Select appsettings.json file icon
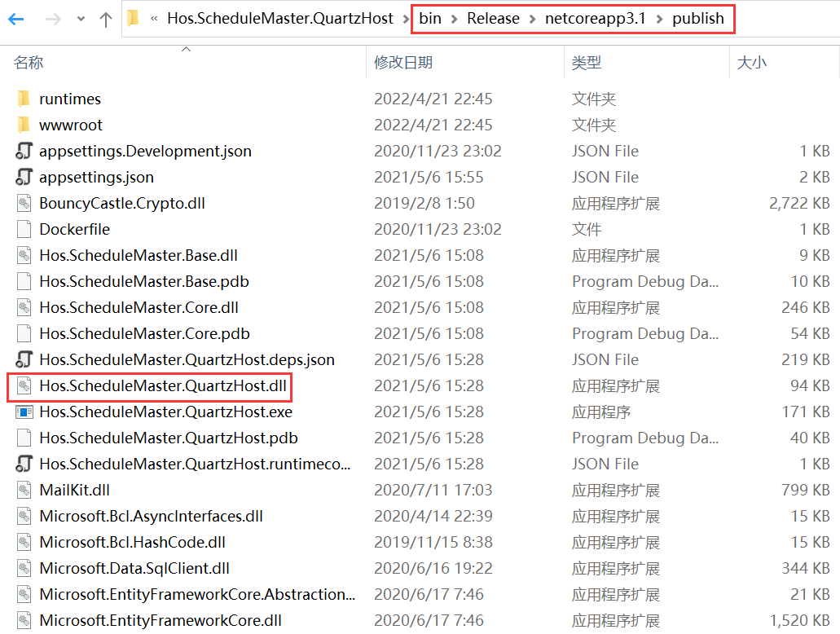 pos(24,177)
